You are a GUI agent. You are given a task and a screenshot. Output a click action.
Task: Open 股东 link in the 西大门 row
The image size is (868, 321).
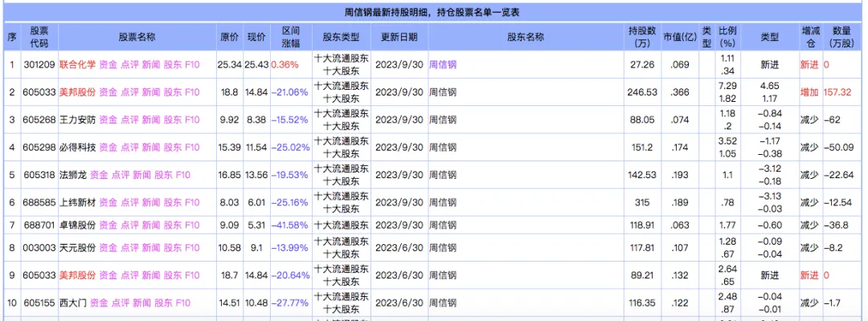point(163,303)
